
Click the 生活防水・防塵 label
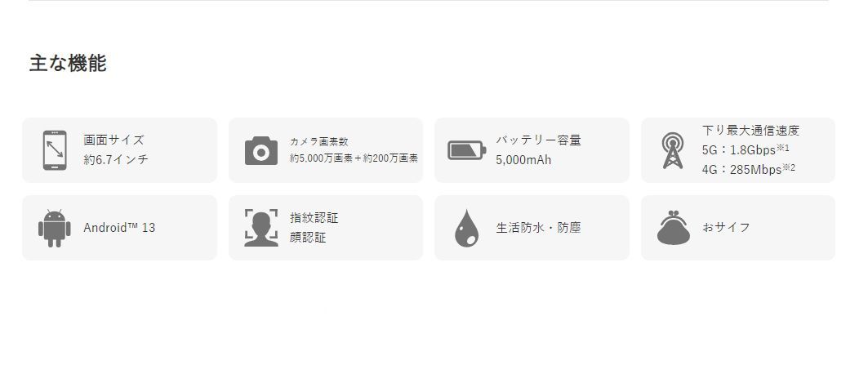[538, 227]
